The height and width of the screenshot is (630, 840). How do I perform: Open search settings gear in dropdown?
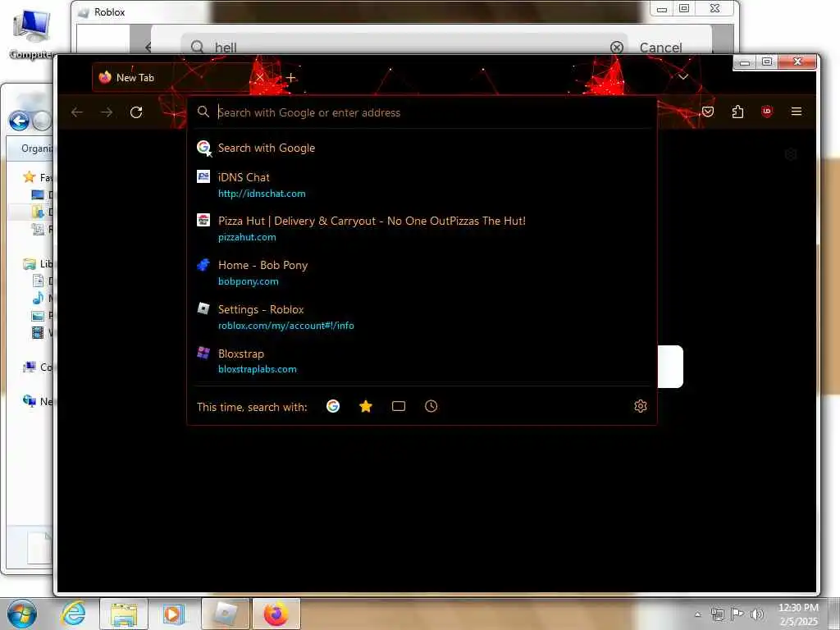click(640, 406)
